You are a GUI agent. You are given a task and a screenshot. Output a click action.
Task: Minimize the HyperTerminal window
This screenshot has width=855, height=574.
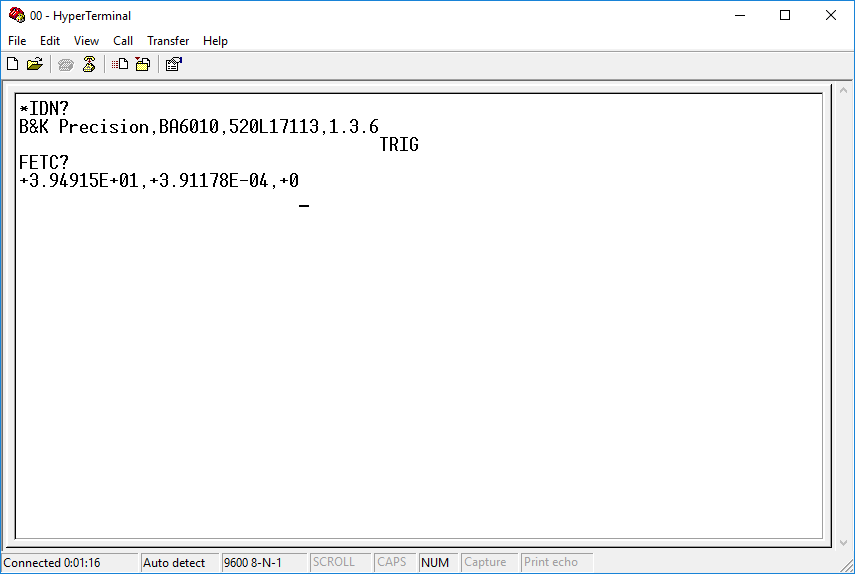[740, 15]
